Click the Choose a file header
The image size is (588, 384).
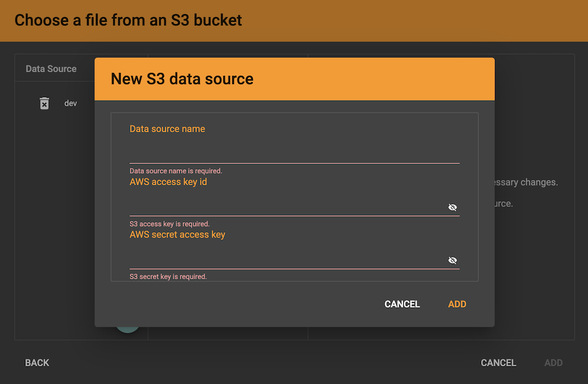(128, 20)
